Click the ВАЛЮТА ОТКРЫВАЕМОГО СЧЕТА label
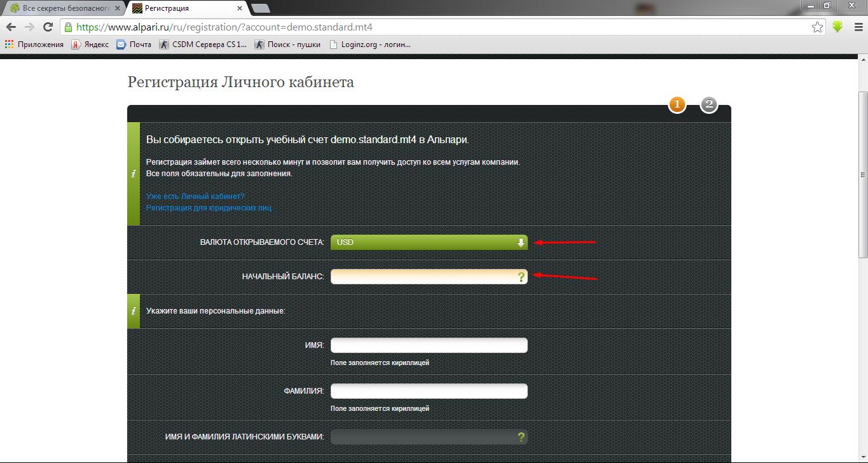The image size is (868, 463). (x=262, y=242)
